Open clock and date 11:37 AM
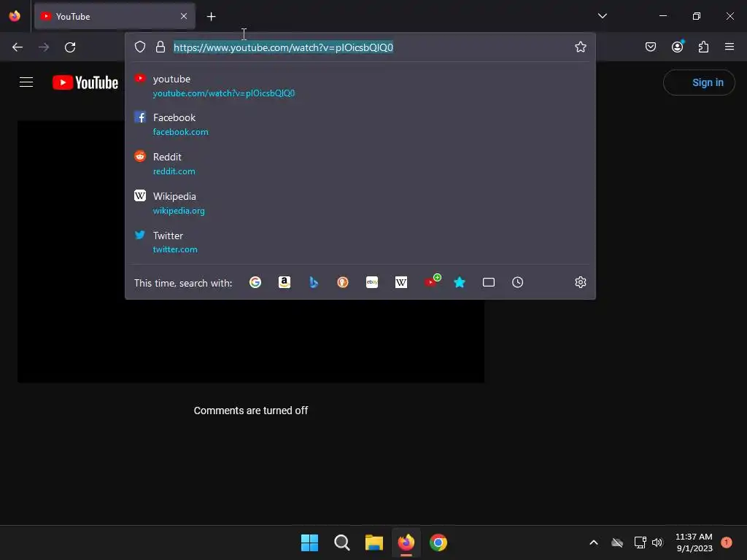 coord(694,542)
